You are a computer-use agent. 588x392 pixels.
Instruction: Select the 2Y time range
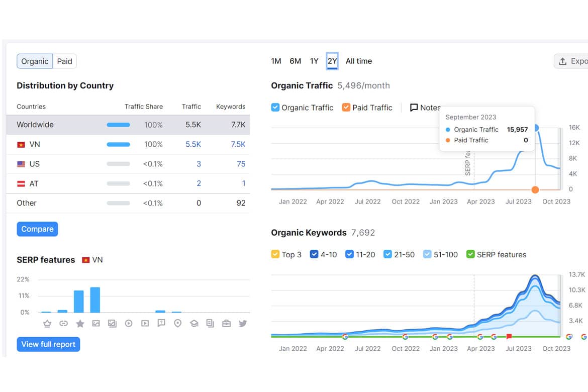(332, 61)
